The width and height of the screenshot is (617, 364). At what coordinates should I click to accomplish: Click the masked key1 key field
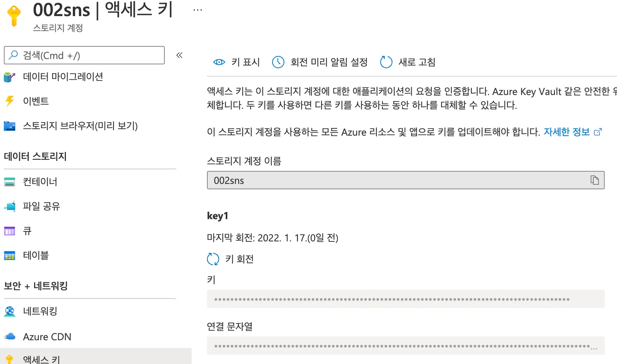405,299
